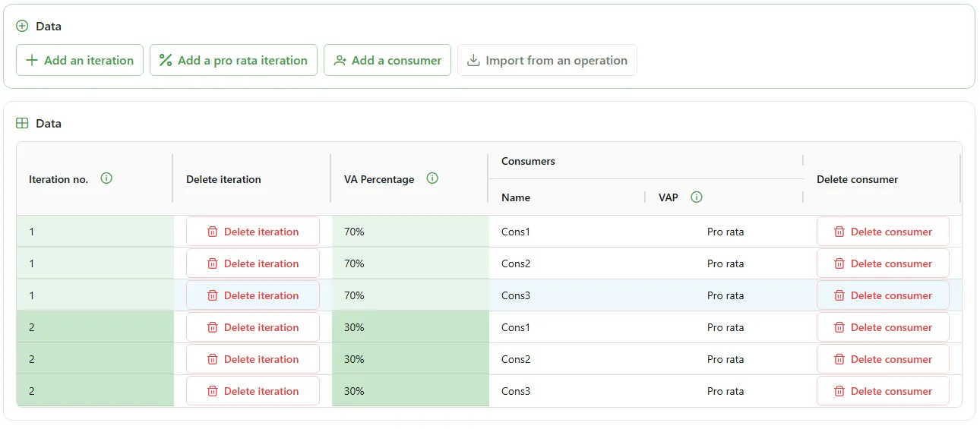Image resolution: width=980 pixels, height=429 pixels.
Task: Select Pro rata for Cons1, iteration 2
Action: tap(726, 327)
